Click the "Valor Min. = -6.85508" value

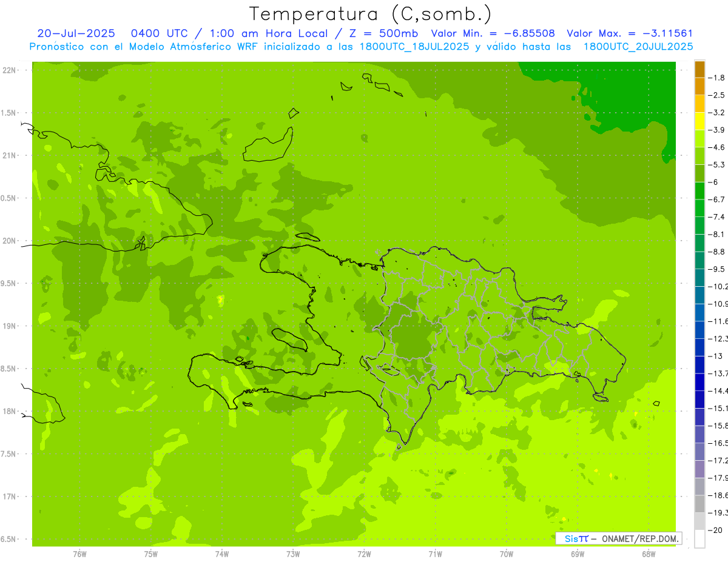coord(493,33)
